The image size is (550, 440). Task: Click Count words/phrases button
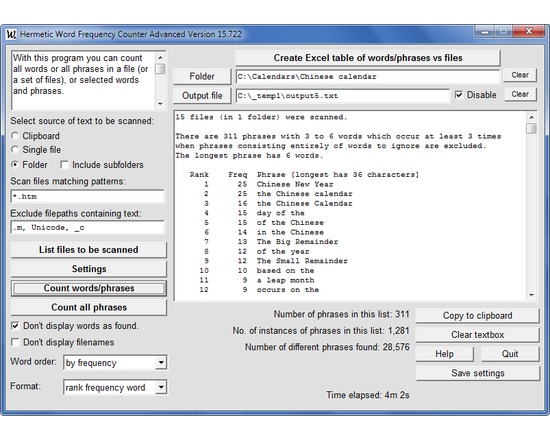click(89, 288)
